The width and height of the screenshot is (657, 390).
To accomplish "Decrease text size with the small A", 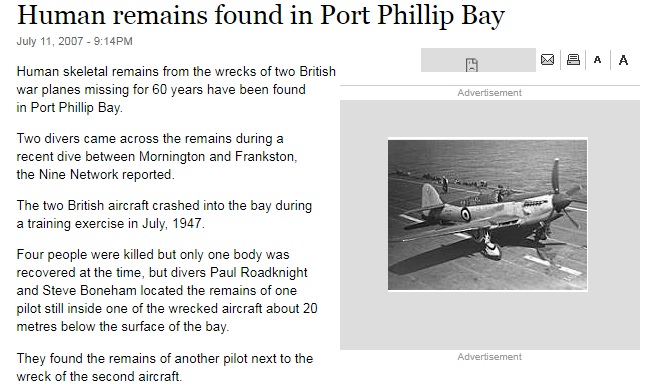I will click(598, 60).
